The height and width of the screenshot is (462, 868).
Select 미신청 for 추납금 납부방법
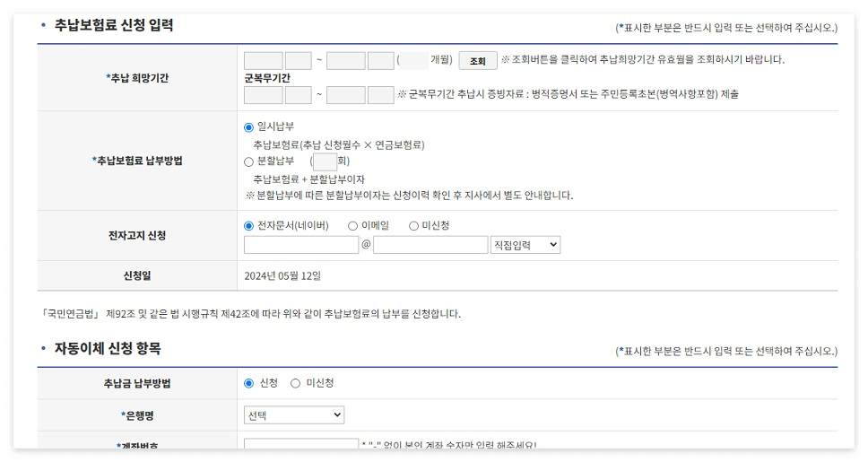296,383
